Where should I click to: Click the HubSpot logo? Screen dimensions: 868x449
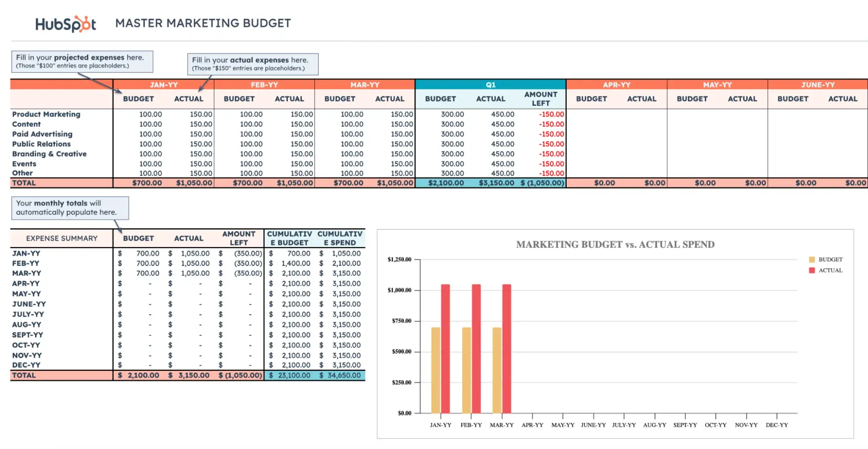click(x=66, y=24)
